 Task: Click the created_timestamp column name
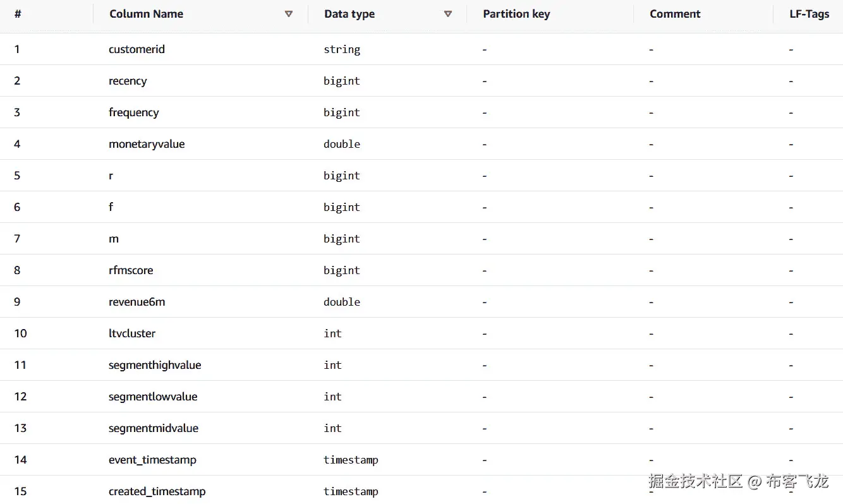157,491
